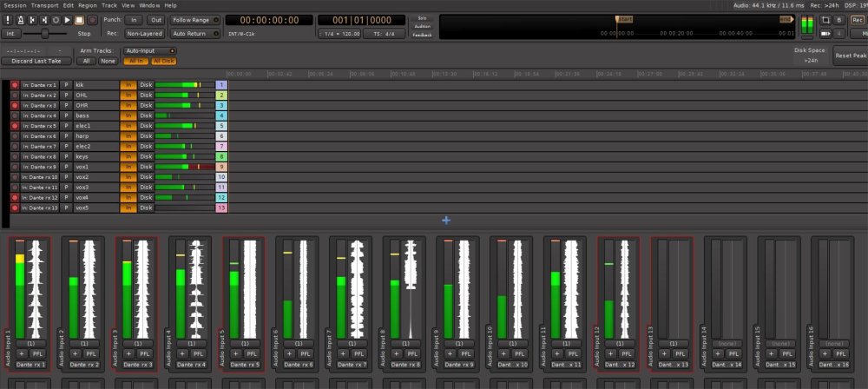Image resolution: width=868 pixels, height=389 pixels.
Task: Disarm record on elec1 track
Action: click(15, 126)
